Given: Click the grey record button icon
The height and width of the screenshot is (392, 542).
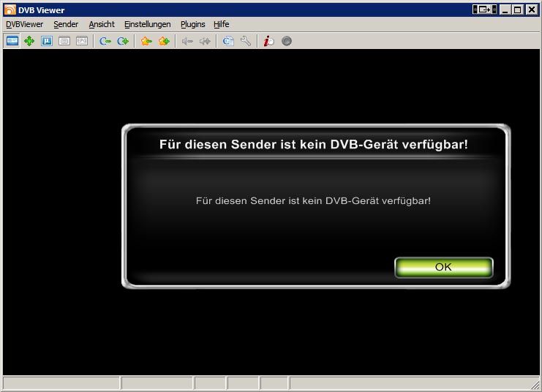Looking at the screenshot, I should [x=287, y=41].
